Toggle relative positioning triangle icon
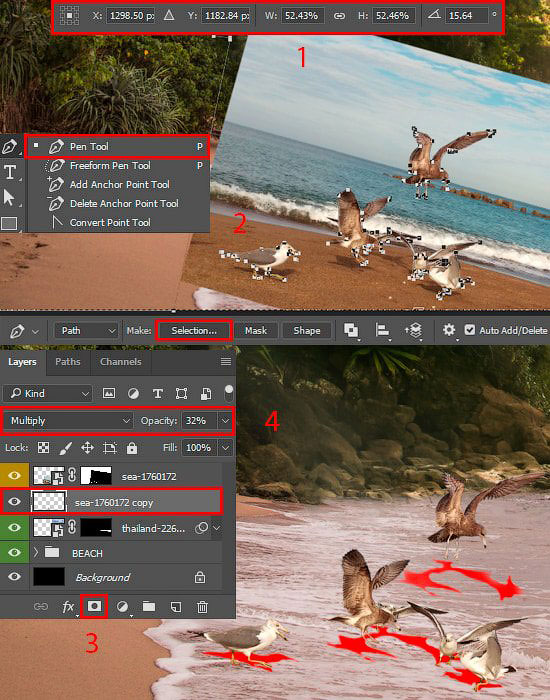550x700 pixels. pos(169,16)
